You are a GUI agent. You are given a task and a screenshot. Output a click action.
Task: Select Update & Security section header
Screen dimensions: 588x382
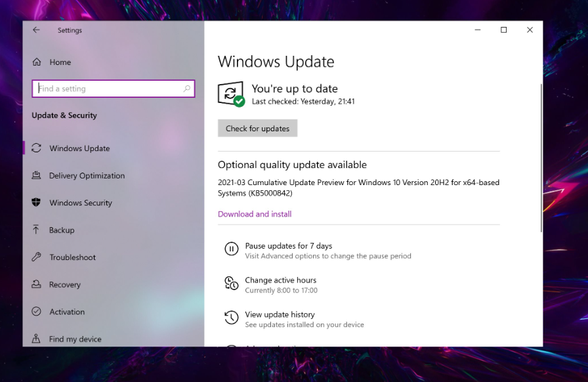64,115
